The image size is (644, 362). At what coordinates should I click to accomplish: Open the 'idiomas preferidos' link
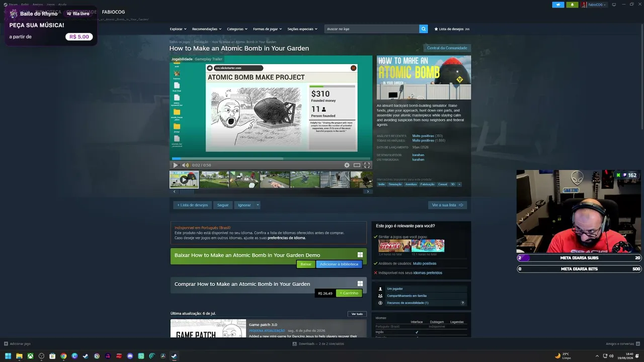tap(428, 273)
